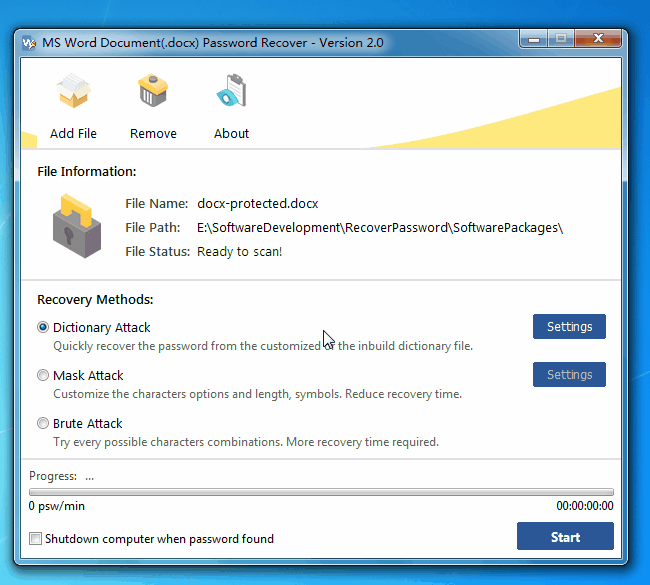This screenshot has height=585, width=650.
Task: Select the Mask Attack radio button
Action: coord(43,375)
